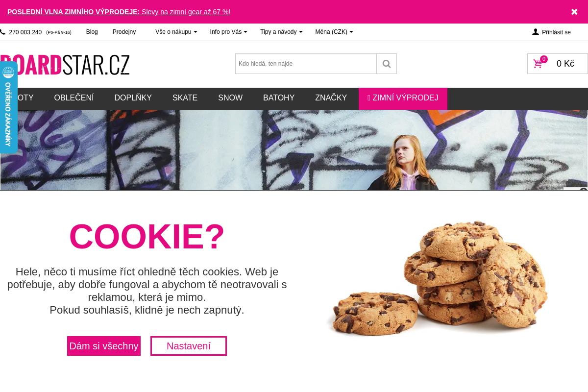Expand the Vše o nákupu dropdown
Viewport: 588px width, 392px height.
point(176,32)
